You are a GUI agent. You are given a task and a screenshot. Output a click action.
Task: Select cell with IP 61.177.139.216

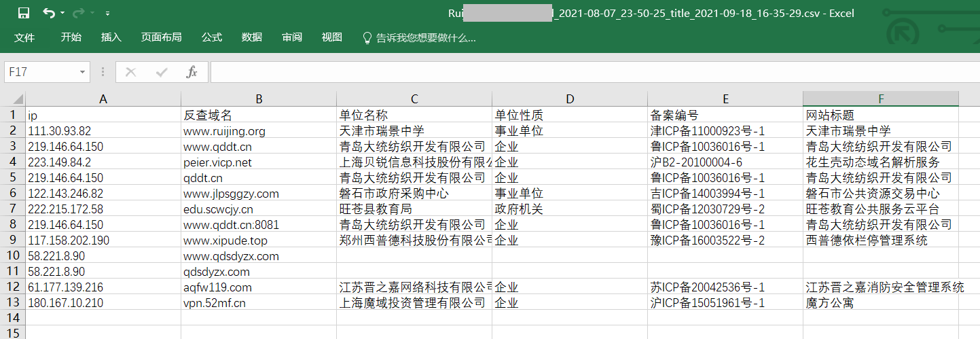click(x=103, y=287)
